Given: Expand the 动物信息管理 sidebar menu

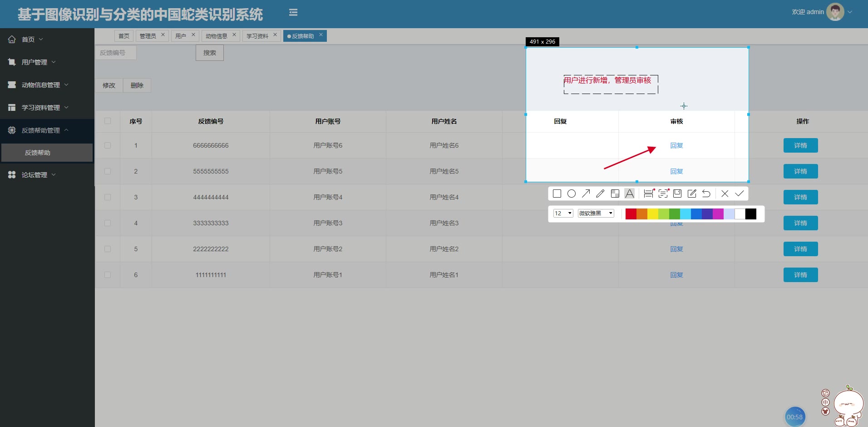Looking at the screenshot, I should 66,84.
